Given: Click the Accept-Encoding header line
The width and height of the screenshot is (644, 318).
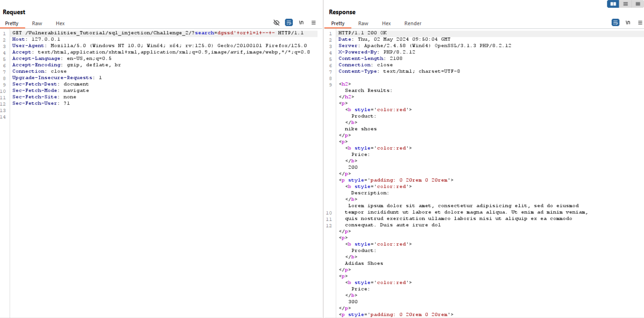Looking at the screenshot, I should click(66, 65).
